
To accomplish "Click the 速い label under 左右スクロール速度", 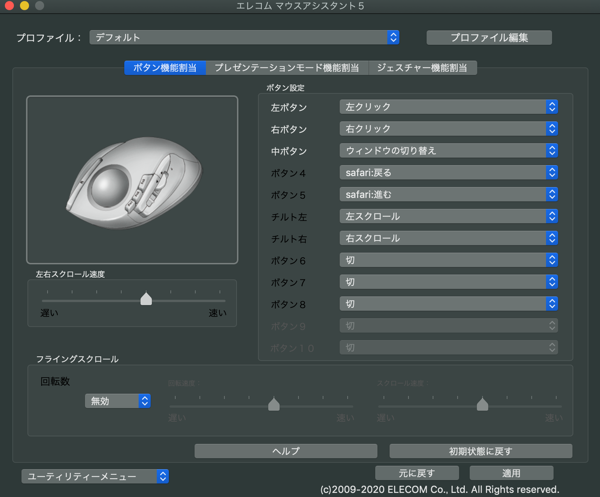I will coord(217,313).
